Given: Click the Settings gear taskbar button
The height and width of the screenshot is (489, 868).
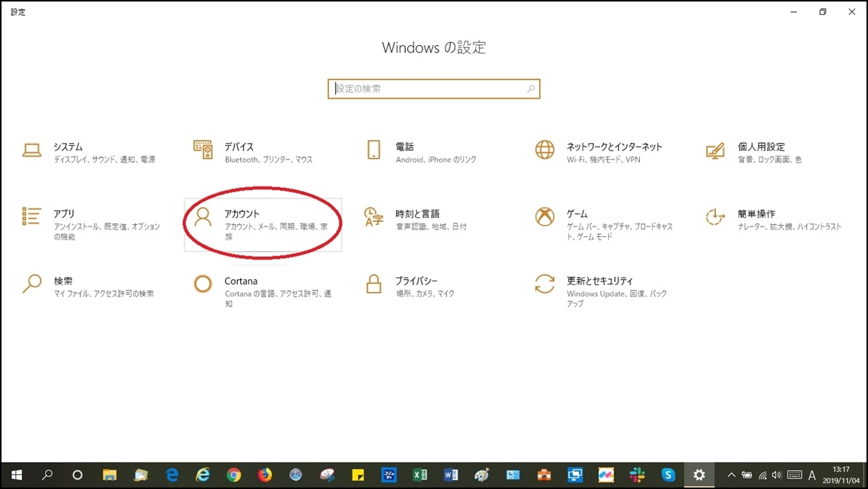Looking at the screenshot, I should click(699, 475).
